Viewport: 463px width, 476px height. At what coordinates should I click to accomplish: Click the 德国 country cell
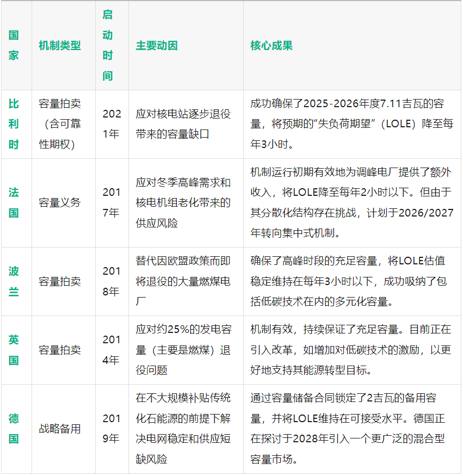coord(14,429)
